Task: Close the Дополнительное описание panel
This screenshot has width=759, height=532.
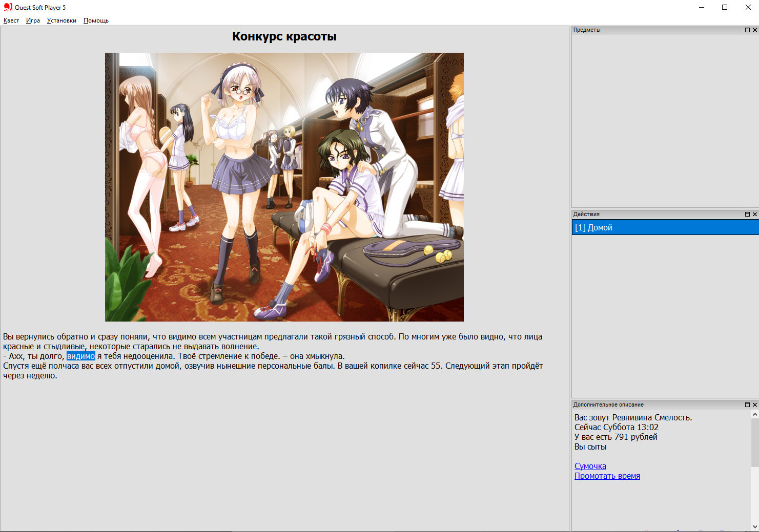Action: pyautogui.click(x=754, y=405)
